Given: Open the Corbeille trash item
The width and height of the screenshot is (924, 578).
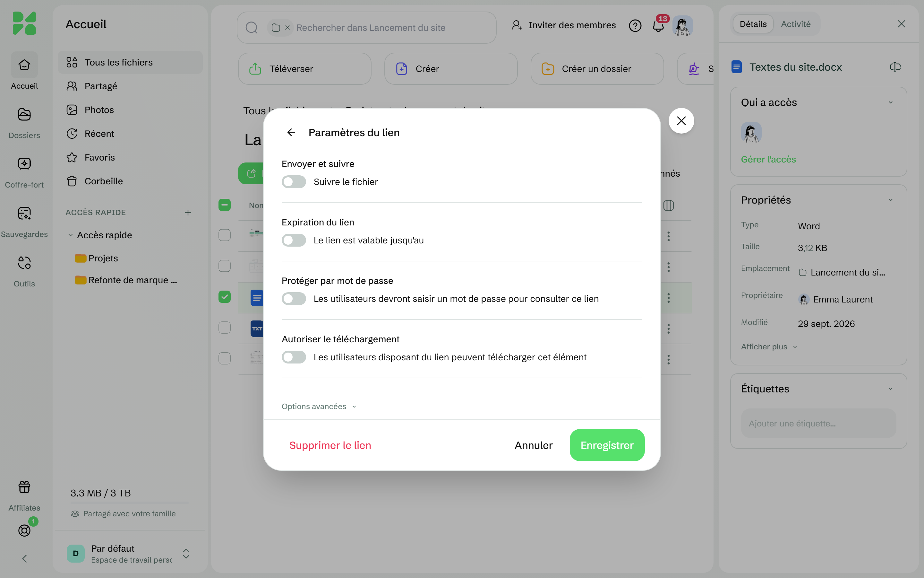Looking at the screenshot, I should (x=130, y=181).
